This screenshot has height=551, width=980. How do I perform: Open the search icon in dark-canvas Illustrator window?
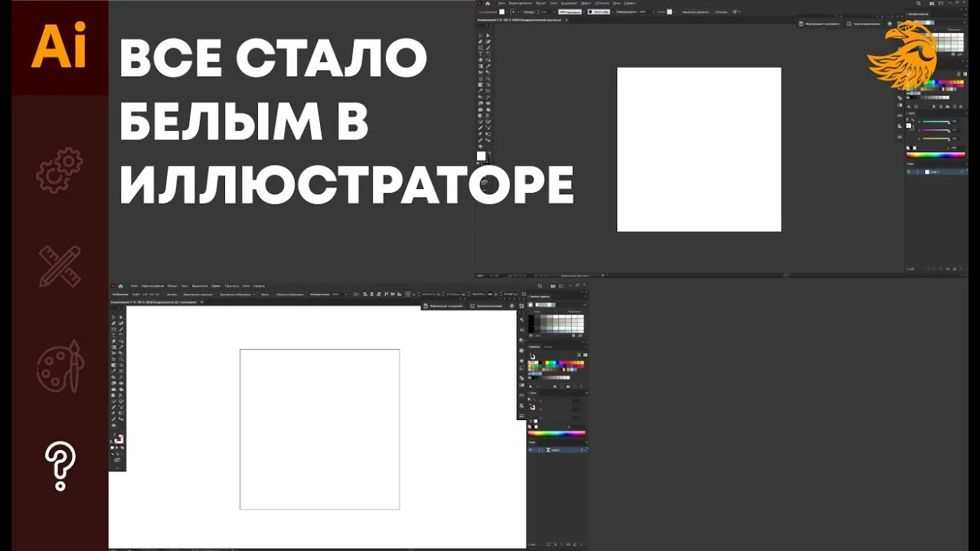pyautogui.click(x=918, y=3)
